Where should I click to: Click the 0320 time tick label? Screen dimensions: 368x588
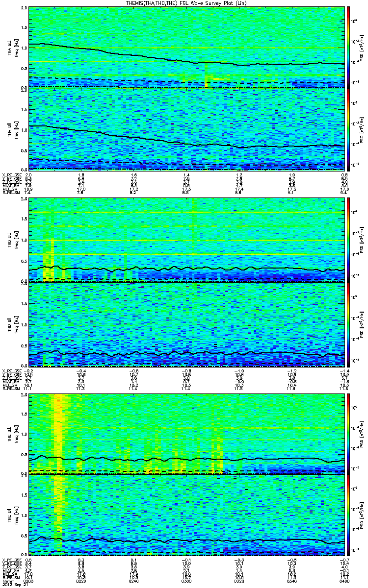click(x=239, y=581)
